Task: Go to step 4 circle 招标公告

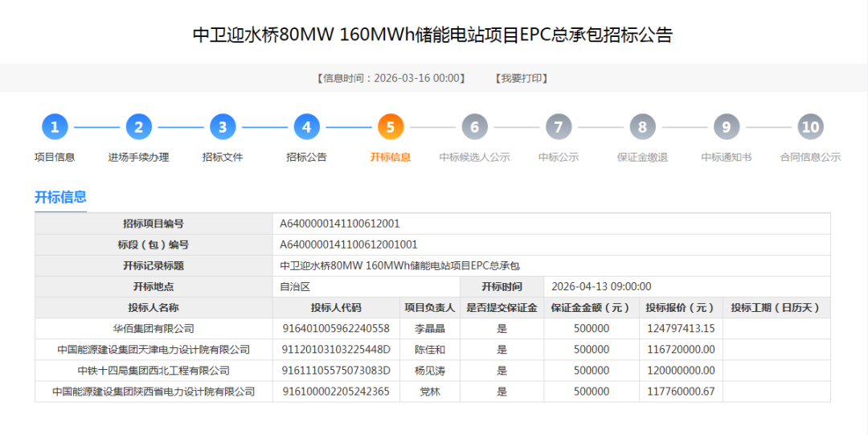Action: point(306,127)
